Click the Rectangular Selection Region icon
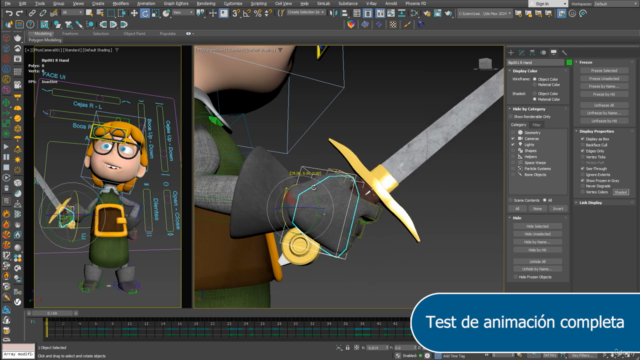 pos(111,13)
